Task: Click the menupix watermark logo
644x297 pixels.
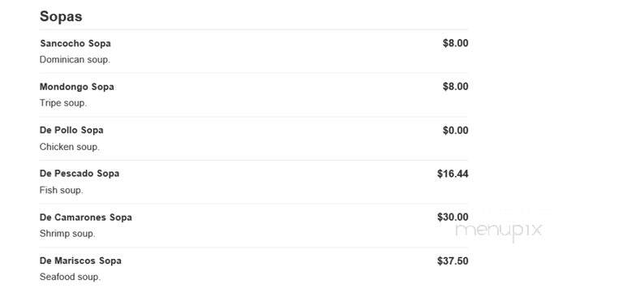Action: pyautogui.click(x=499, y=230)
